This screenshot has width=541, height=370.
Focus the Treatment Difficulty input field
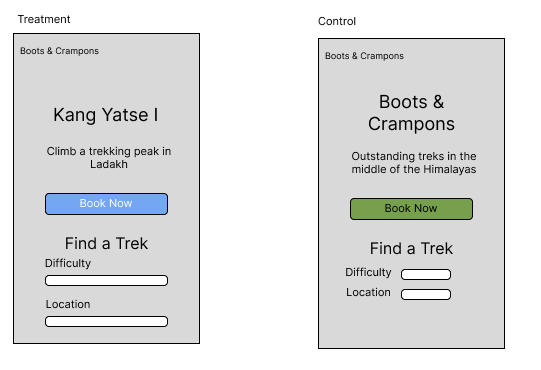106,280
